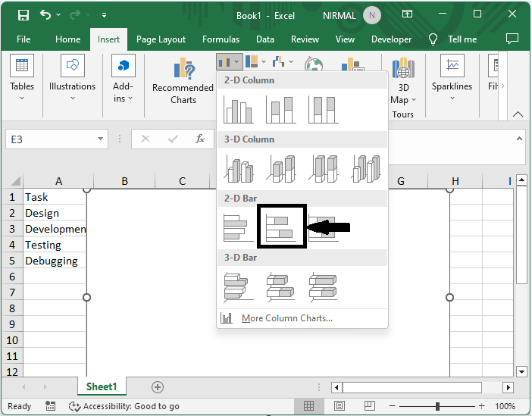Choose the 3-D 100% Stacked Bar chart
Viewport: 532px width, 416px height.
coord(323,286)
